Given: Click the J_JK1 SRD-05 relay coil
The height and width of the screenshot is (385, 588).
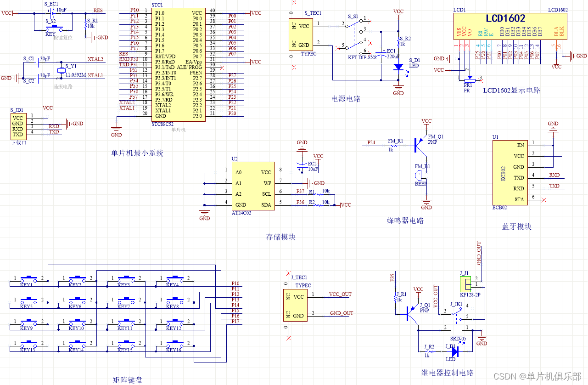Looking at the screenshot, I should point(457,330).
